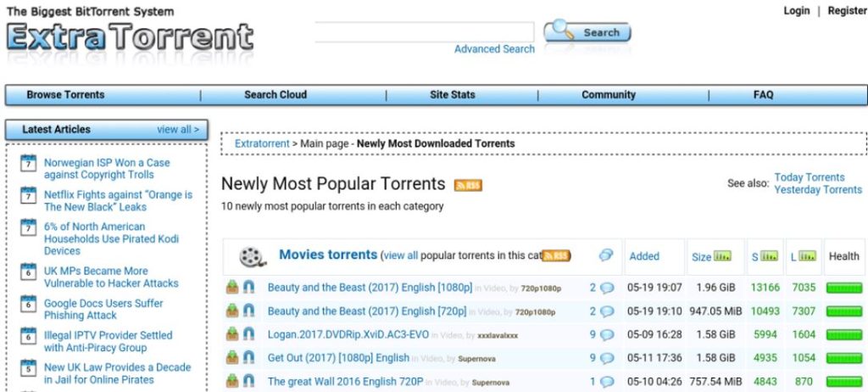
Task: Click calendar icon beside UK MPs article
Action: pyautogui.click(x=28, y=272)
